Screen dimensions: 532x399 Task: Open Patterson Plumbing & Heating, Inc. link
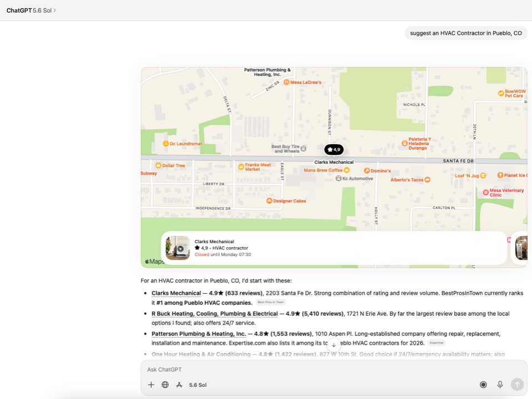click(x=199, y=334)
